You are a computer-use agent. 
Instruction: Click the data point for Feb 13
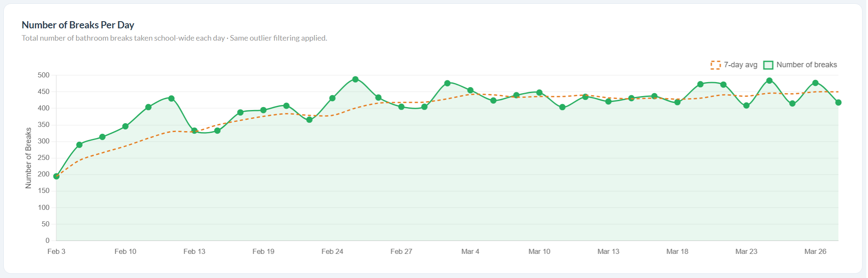click(194, 131)
